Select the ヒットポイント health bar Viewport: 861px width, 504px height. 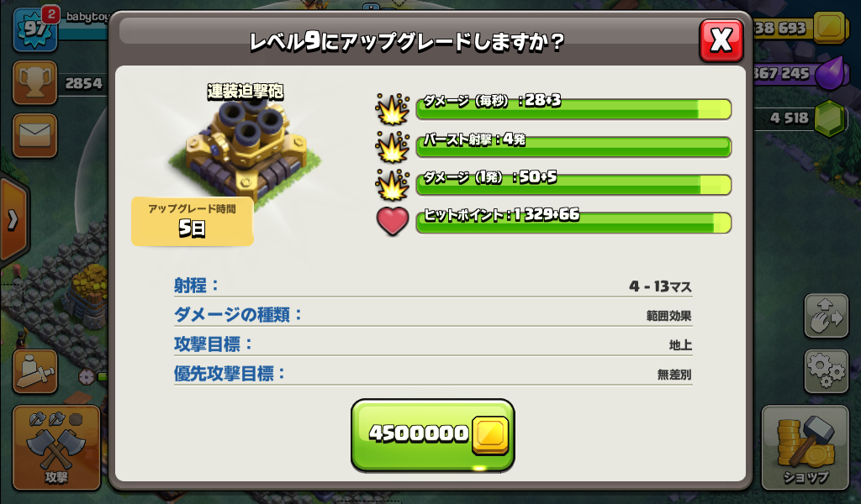click(573, 223)
